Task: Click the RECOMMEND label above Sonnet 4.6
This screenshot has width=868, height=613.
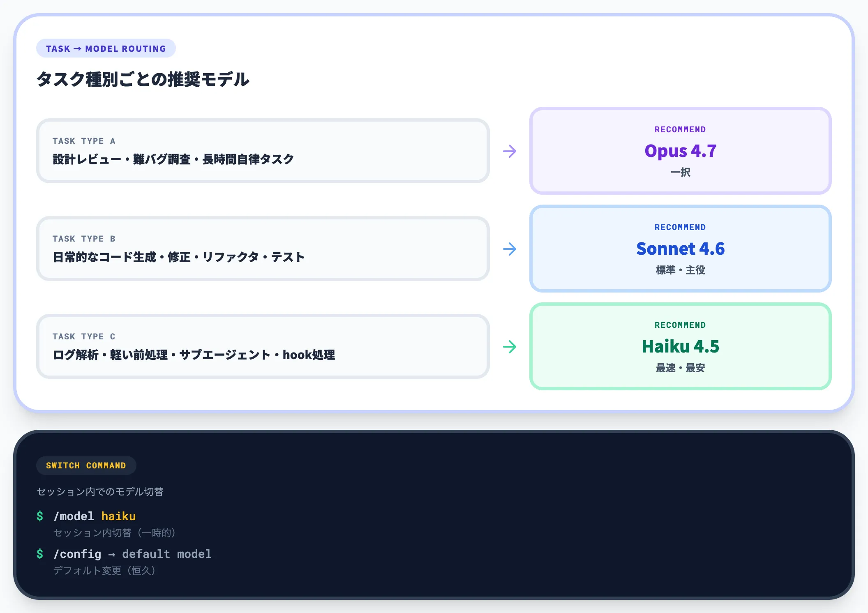Action: [x=680, y=227]
